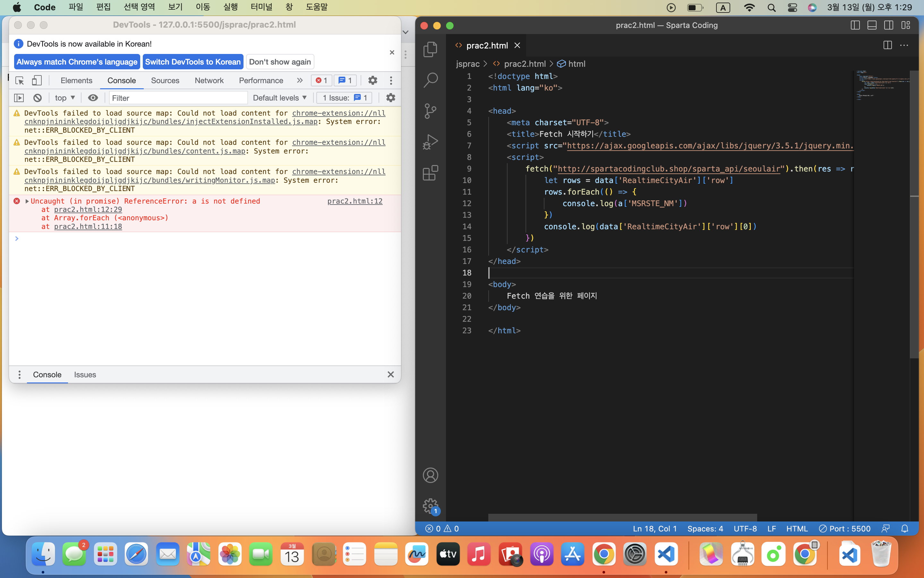
Task: Click Don't show again button
Action: coord(280,62)
